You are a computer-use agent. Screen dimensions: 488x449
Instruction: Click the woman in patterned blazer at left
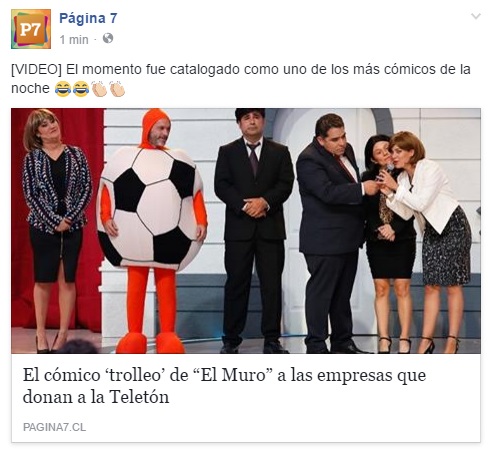56,231
